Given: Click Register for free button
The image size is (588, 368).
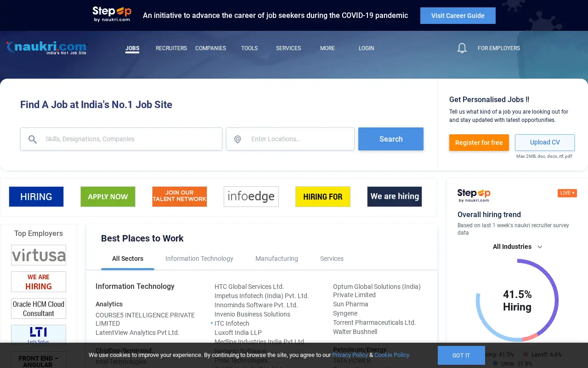Looking at the screenshot, I should (x=479, y=143).
